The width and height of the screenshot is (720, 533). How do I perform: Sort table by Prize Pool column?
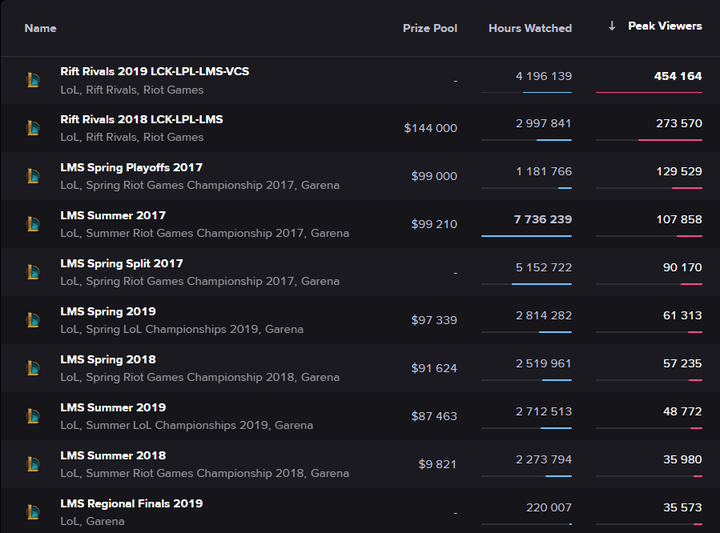(x=430, y=28)
